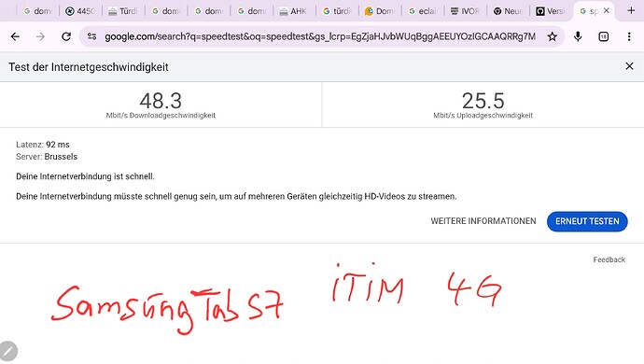Click 'Deine Internetverbindung ist schnell.' text
The image size is (644, 364).
(x=86, y=176)
